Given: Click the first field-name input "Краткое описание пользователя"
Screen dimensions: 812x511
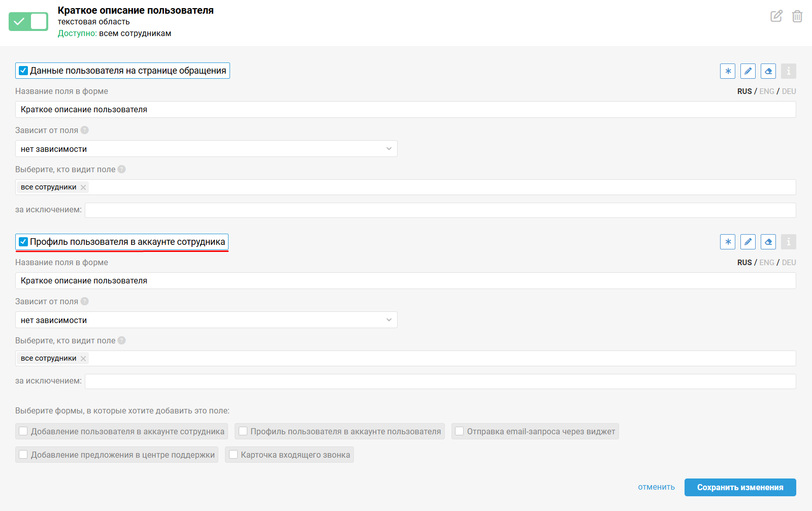Looking at the screenshot, I should (x=406, y=110).
